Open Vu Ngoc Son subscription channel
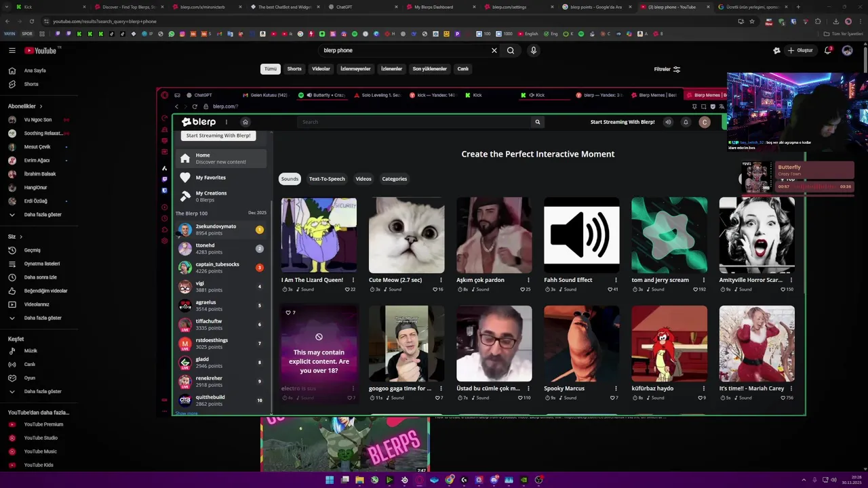The width and height of the screenshot is (868, 488). tap(37, 120)
